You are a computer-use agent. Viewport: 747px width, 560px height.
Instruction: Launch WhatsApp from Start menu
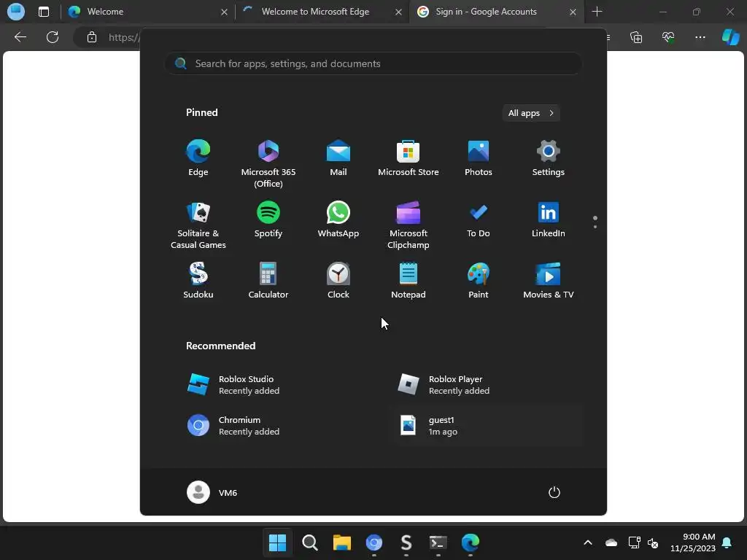(338, 219)
